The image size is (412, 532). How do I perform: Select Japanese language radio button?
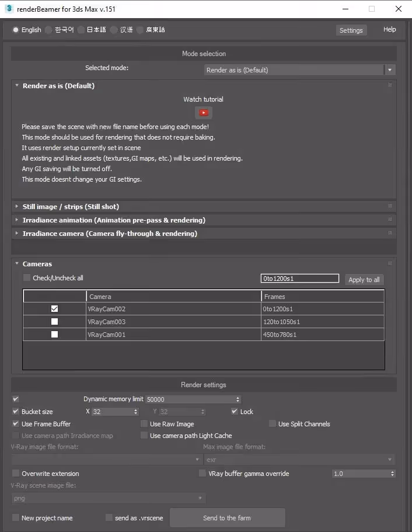81,30
